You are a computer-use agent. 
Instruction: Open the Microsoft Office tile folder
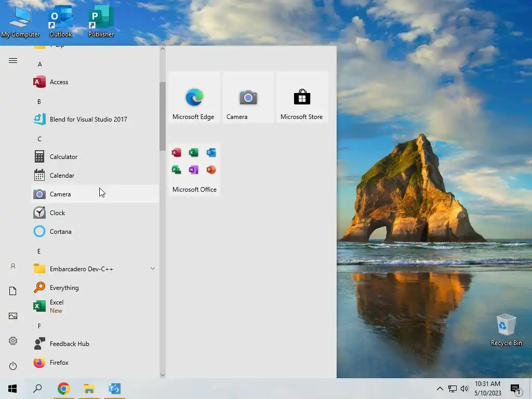pos(194,170)
